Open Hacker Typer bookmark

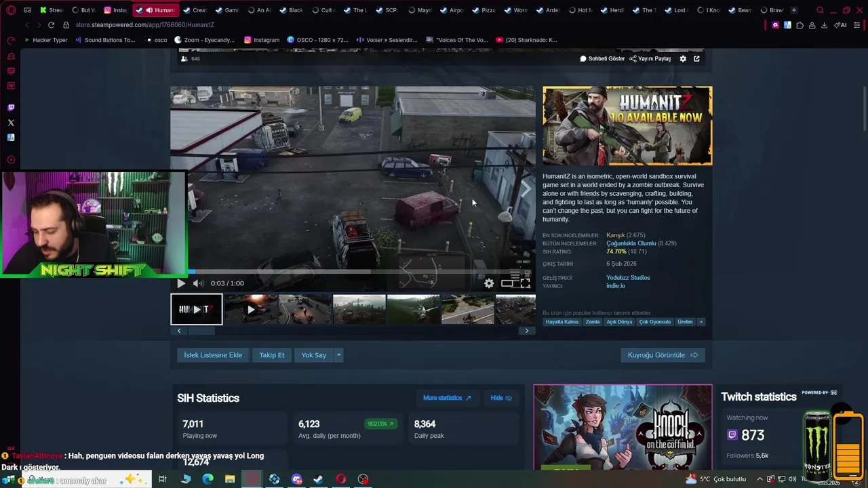click(x=45, y=40)
